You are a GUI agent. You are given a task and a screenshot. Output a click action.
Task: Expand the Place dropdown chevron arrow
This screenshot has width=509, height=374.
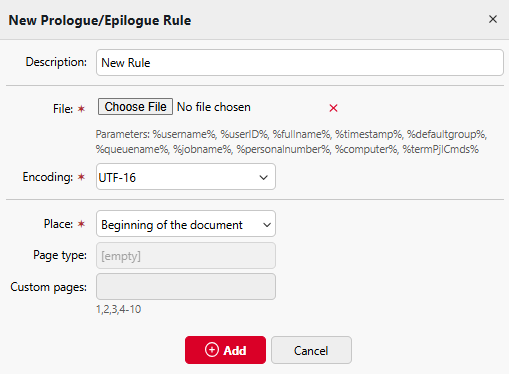[267, 225]
